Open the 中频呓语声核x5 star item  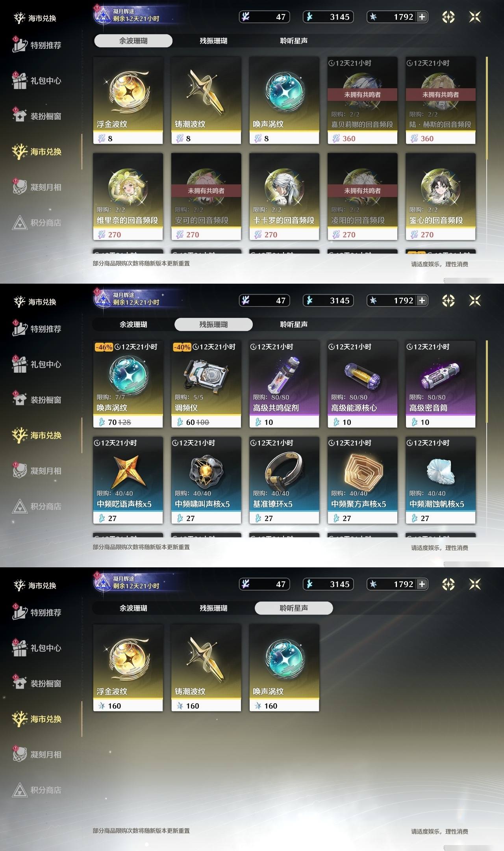(x=128, y=480)
